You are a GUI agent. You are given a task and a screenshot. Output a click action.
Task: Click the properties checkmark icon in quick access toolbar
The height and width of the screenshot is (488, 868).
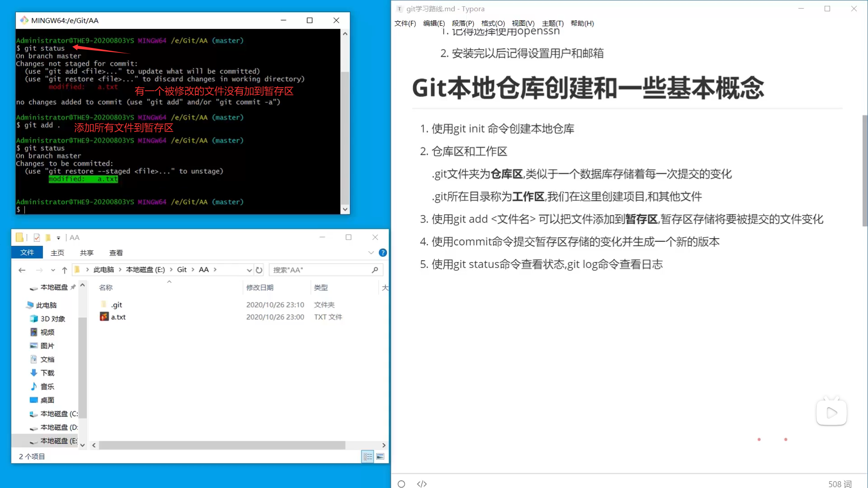[37, 238]
